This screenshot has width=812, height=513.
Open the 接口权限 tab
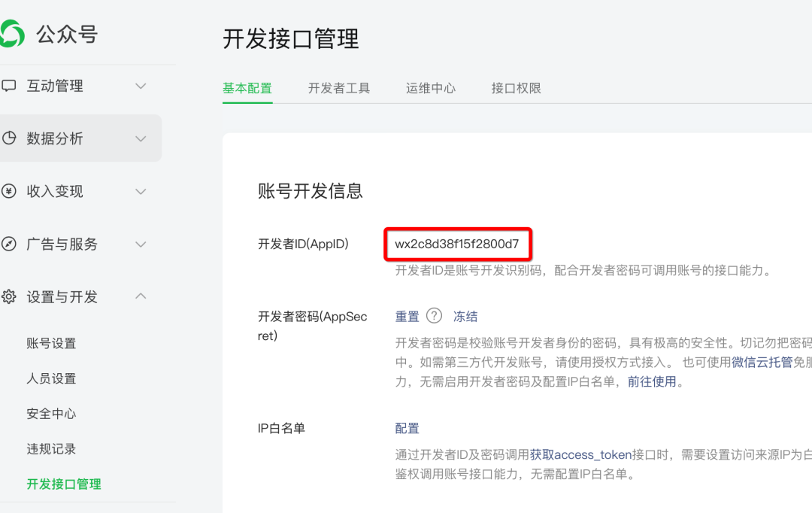[x=517, y=88]
